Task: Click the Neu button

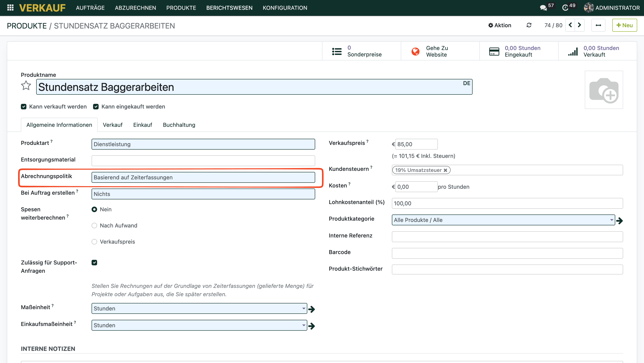Action: [x=624, y=25]
